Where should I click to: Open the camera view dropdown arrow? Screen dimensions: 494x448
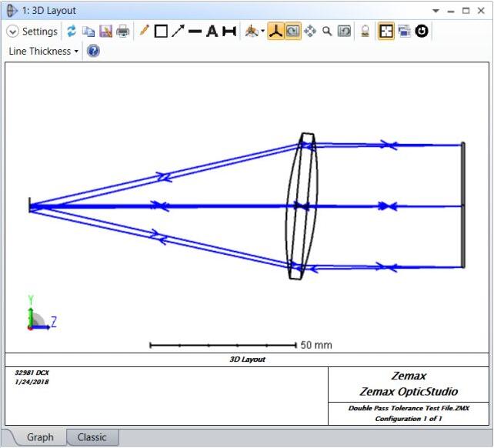tap(262, 32)
